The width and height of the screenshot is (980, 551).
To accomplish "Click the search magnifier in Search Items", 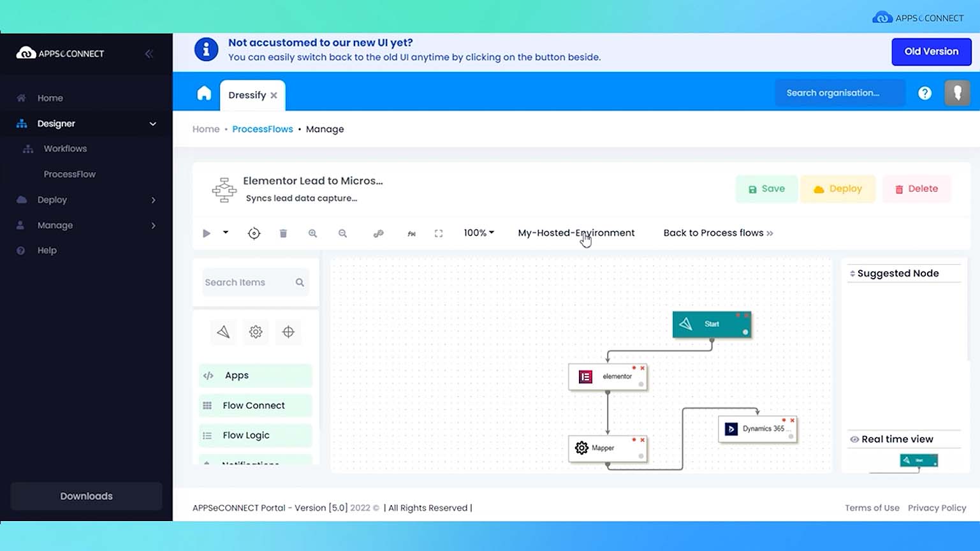I will tap(300, 283).
